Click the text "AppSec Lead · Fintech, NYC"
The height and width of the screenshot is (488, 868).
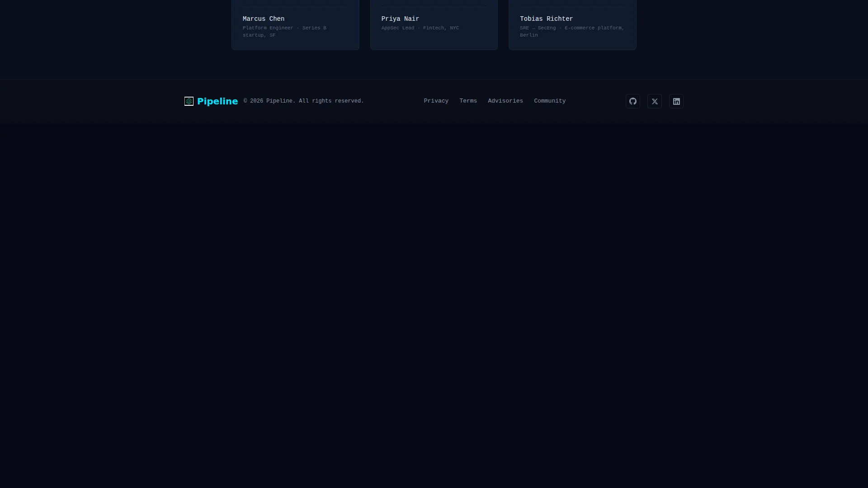click(x=420, y=28)
